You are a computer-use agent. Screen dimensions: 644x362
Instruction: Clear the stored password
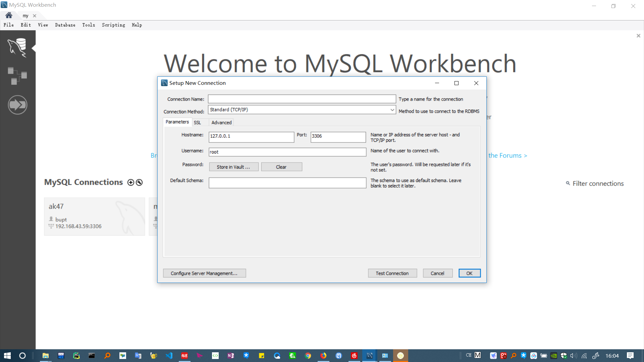[281, 167]
